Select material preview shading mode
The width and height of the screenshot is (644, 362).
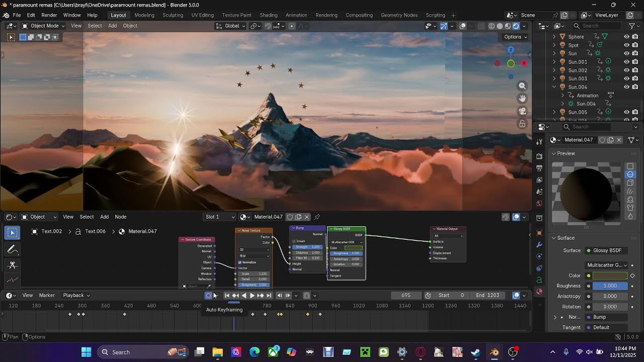(508, 26)
